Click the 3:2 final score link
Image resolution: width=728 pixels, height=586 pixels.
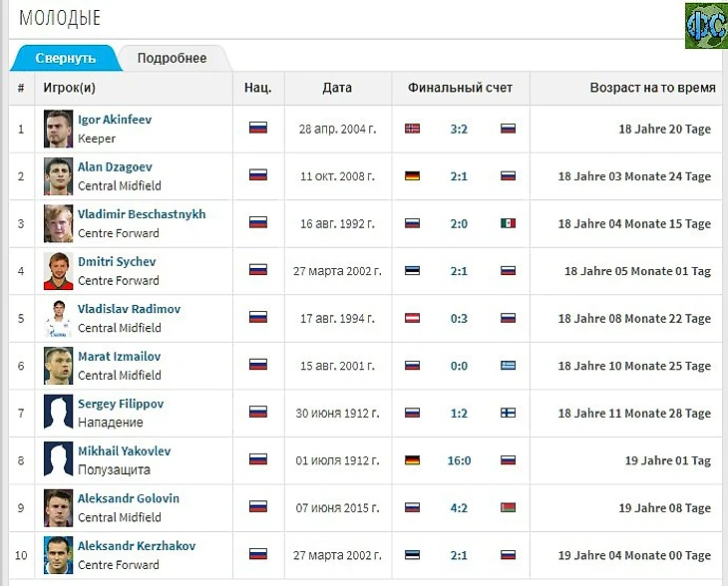coord(459,129)
